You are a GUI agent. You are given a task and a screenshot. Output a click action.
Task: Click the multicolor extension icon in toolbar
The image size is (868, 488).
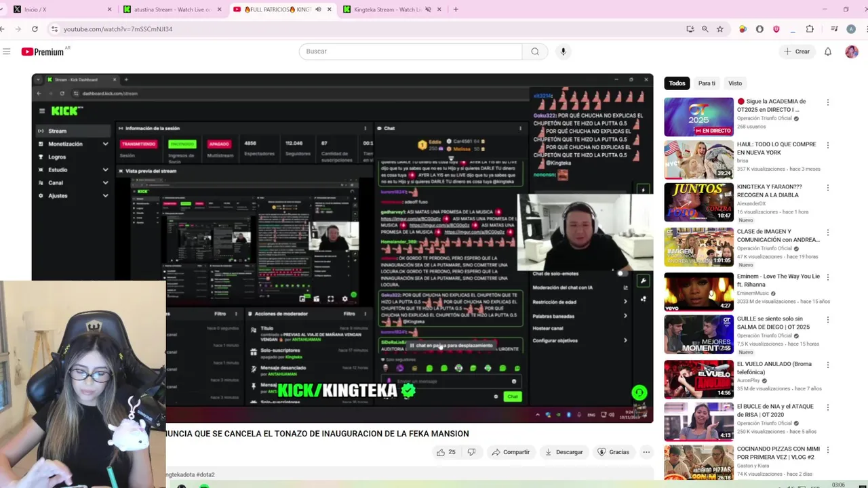(x=743, y=29)
